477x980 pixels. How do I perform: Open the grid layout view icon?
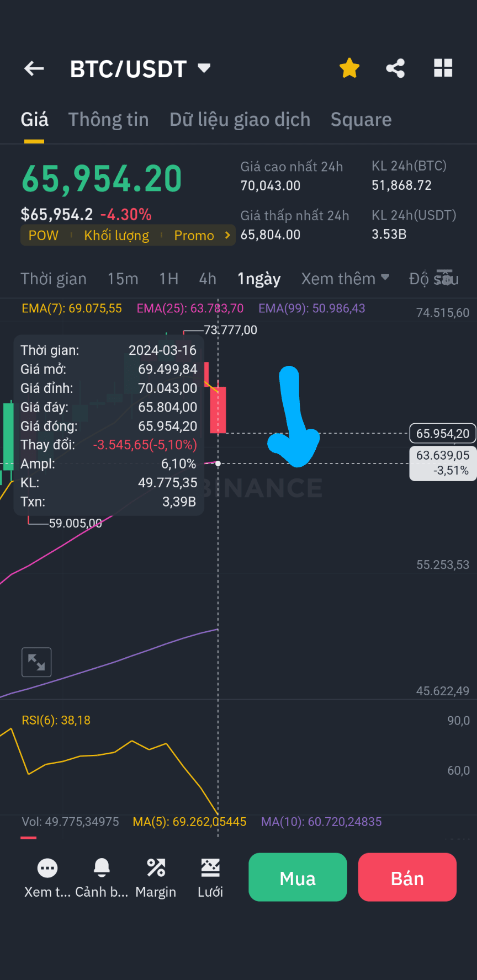pyautogui.click(x=442, y=68)
